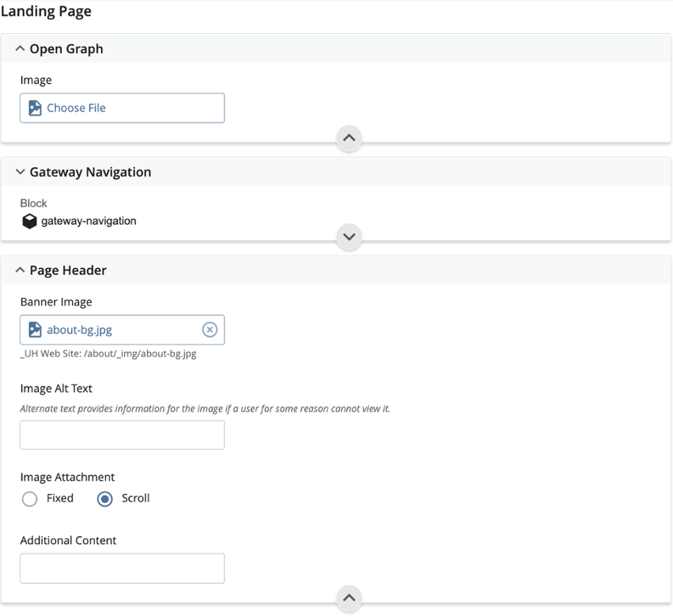Click Choose File for Open Graph image
Image resolution: width=673 pixels, height=616 pixels.
pos(122,108)
